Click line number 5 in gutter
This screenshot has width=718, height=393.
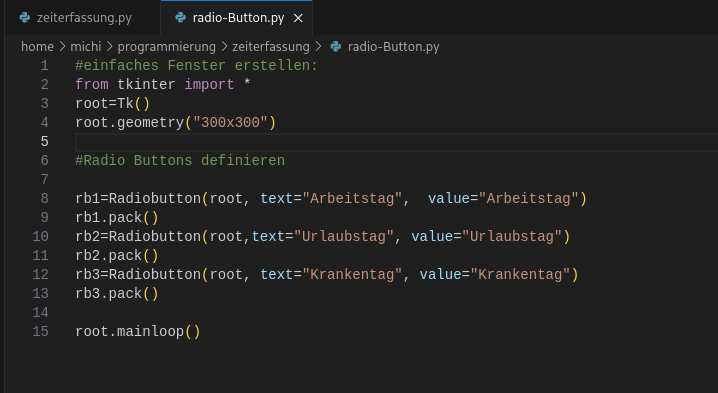point(44,142)
